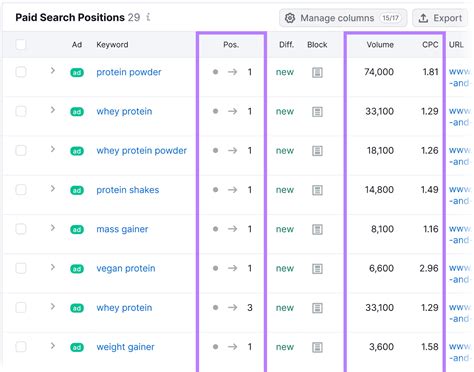This screenshot has width=474, height=372.
Task: Click the ad badge for whey protein powder
Action: pos(77,151)
